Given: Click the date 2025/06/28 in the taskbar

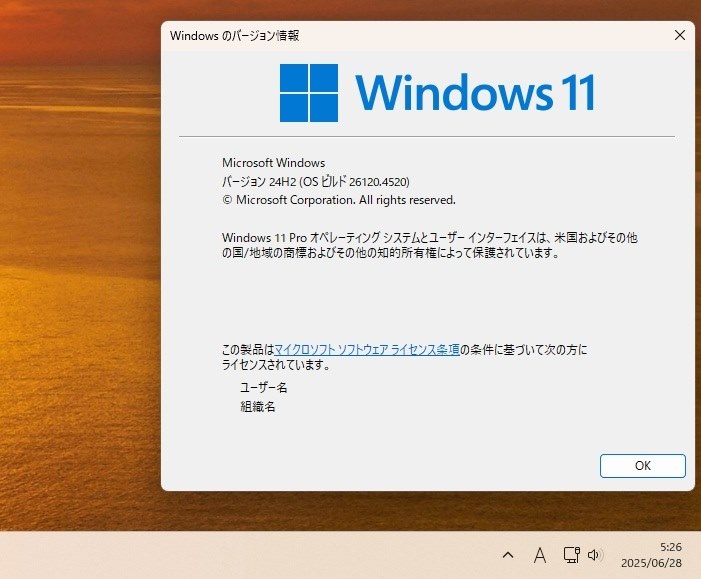Looking at the screenshot, I should point(651,563).
